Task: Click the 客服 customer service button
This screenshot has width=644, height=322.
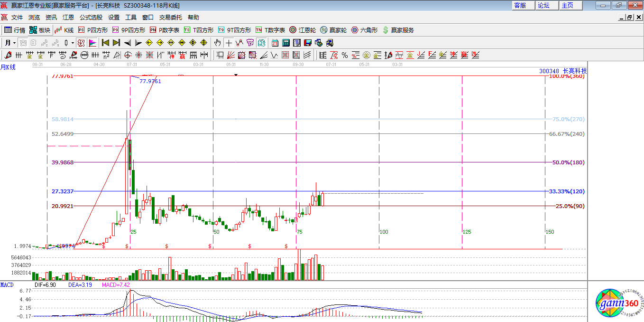Action: 520,5
